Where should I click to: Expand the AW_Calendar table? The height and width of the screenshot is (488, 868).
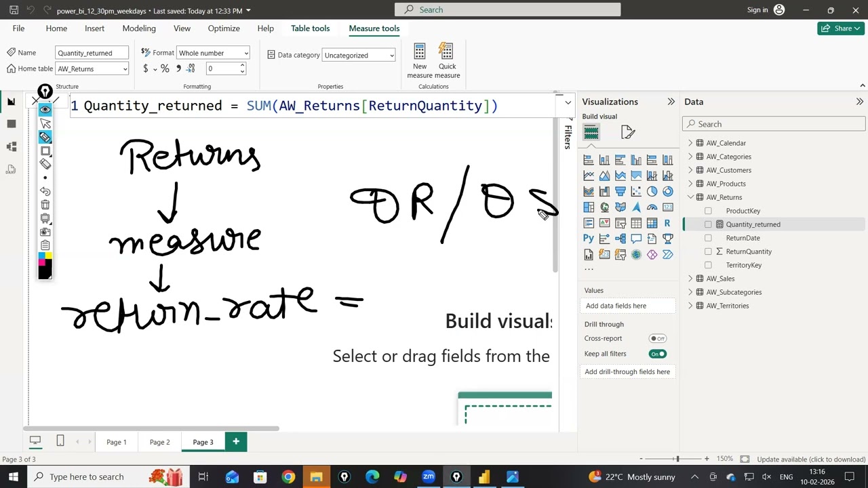click(x=690, y=143)
